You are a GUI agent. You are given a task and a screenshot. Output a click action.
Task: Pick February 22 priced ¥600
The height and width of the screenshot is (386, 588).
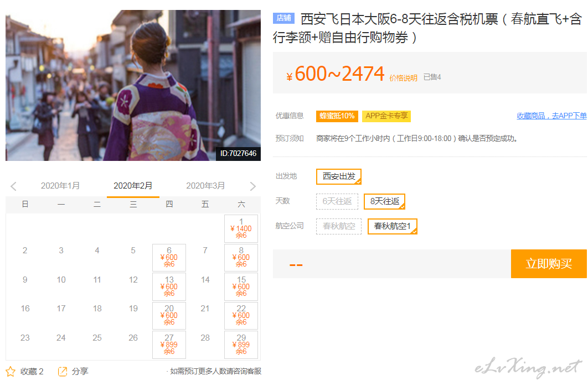[241, 315]
